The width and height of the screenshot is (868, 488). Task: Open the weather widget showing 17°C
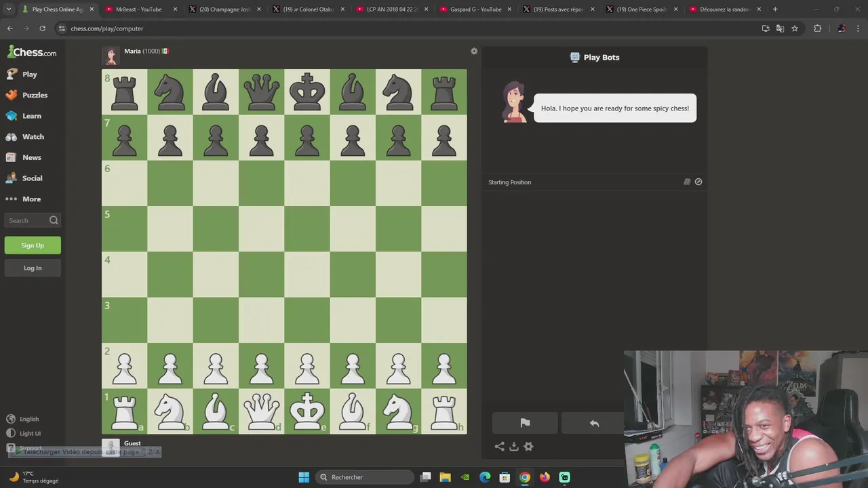point(34,477)
